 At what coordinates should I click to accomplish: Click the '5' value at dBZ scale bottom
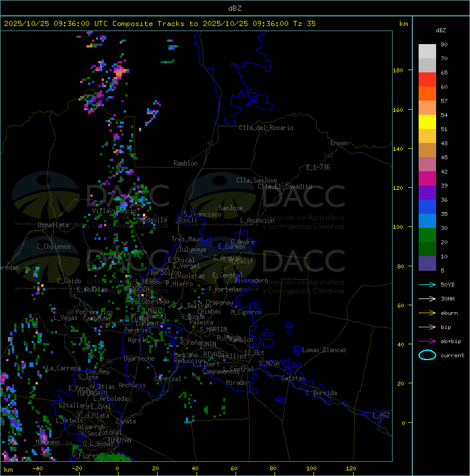[442, 270]
